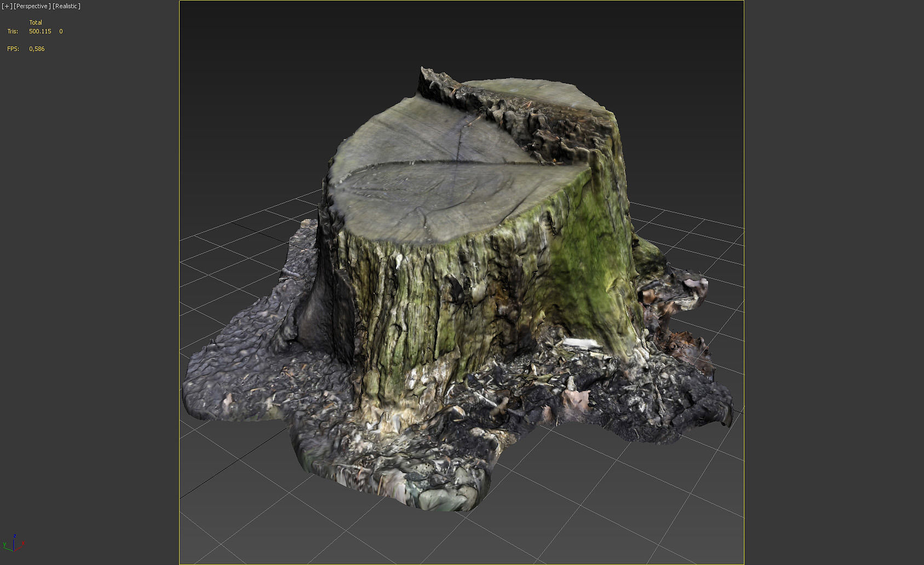Click the Total statistics column header
The image size is (924, 565).
36,22
